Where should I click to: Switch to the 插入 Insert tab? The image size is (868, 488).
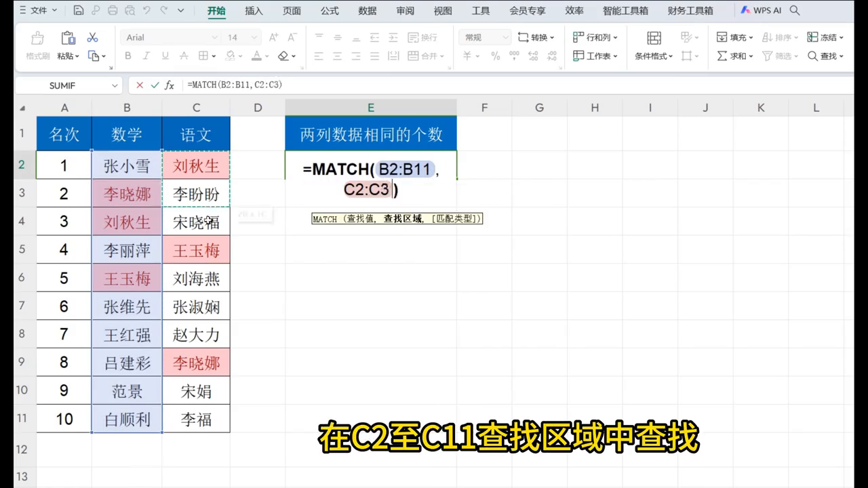pyautogui.click(x=254, y=11)
